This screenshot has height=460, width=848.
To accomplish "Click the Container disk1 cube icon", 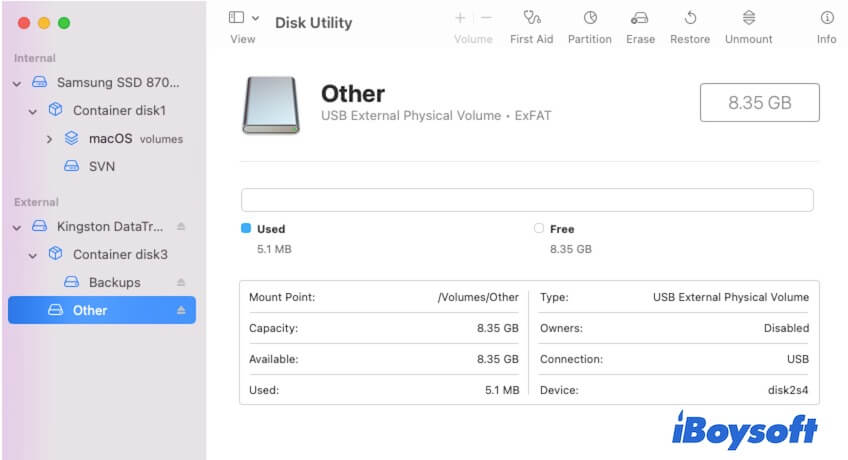I will [55, 110].
